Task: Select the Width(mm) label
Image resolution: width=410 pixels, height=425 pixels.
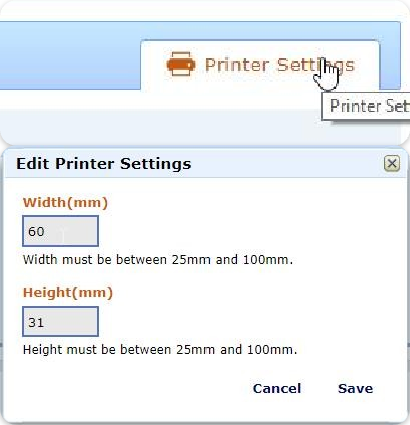Action: 65,203
